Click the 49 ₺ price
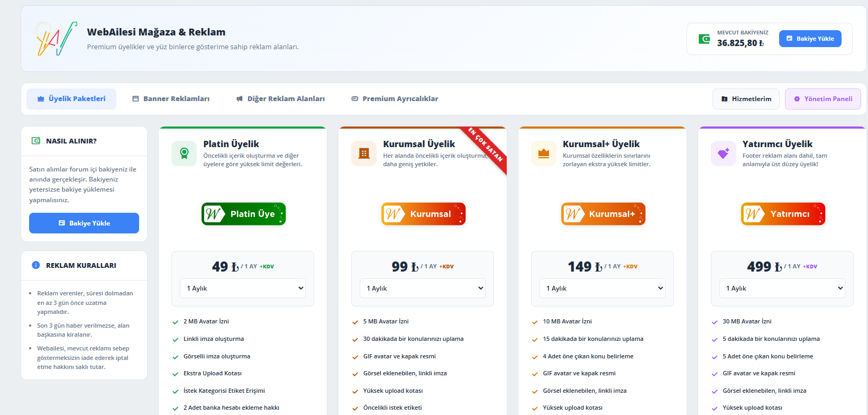868x415 pixels. pyautogui.click(x=225, y=267)
